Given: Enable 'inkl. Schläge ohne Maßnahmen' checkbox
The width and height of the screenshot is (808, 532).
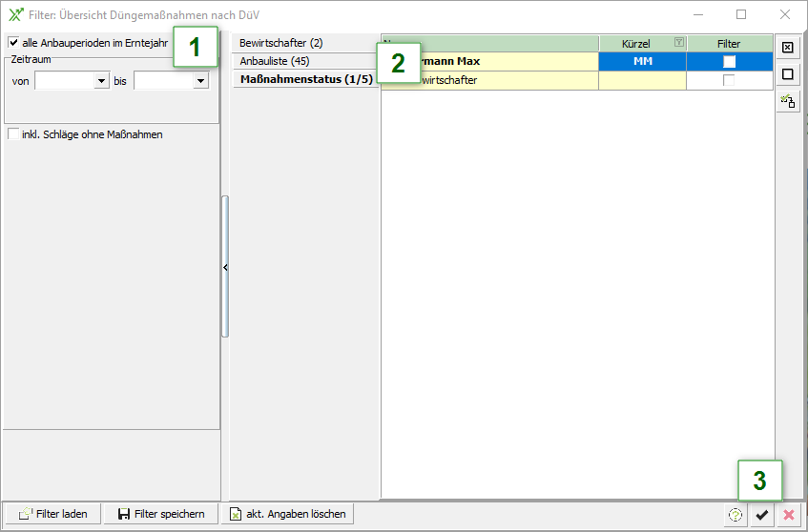Looking at the screenshot, I should tap(13, 134).
